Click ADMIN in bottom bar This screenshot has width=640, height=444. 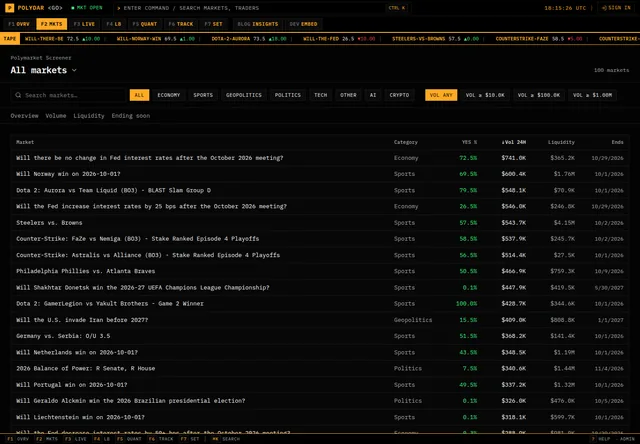point(627,439)
